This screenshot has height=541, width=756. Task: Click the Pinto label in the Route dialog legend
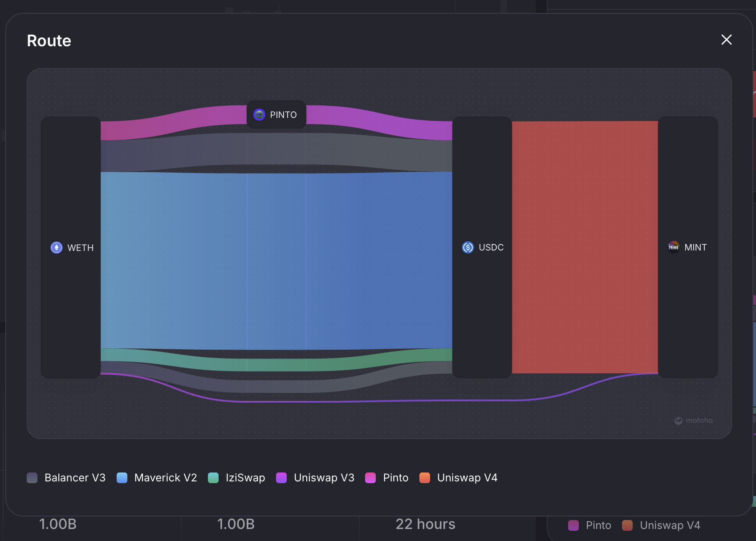click(x=396, y=478)
